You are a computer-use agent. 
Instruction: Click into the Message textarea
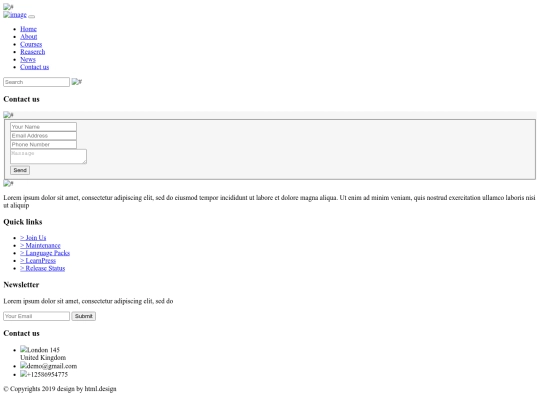point(49,156)
